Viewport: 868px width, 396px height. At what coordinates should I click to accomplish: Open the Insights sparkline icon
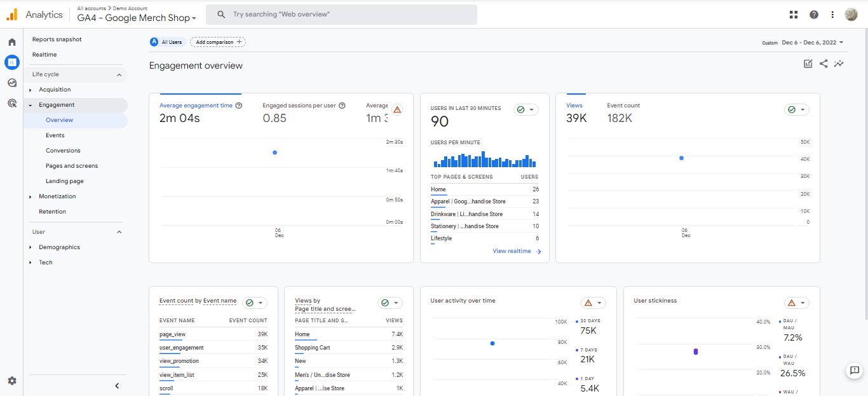coord(839,64)
